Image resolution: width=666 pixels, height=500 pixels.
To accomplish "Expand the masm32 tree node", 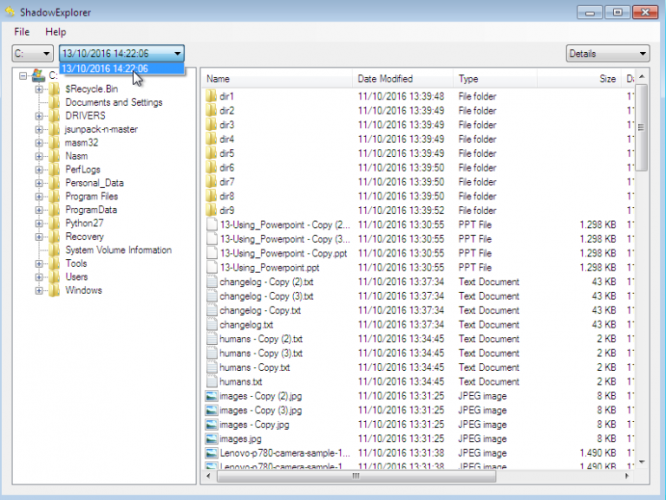I will 39,143.
